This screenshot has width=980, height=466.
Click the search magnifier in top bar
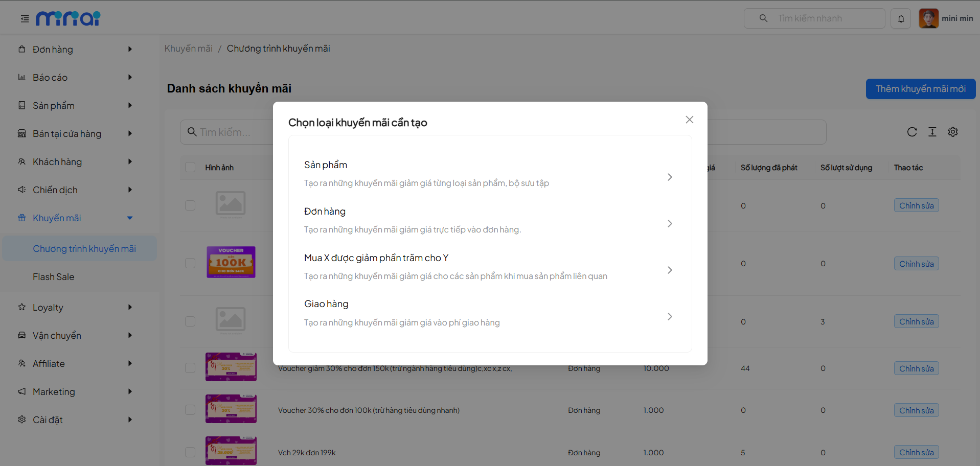[763, 18]
